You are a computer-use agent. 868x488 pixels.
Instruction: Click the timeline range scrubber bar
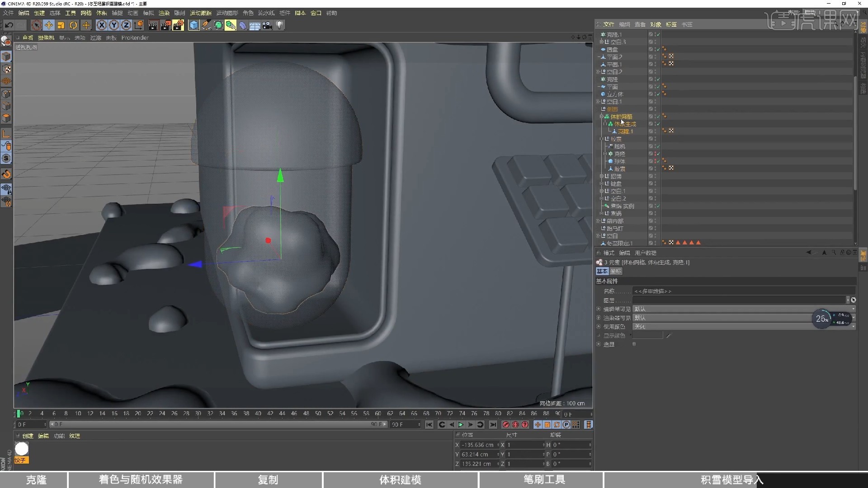tap(218, 425)
